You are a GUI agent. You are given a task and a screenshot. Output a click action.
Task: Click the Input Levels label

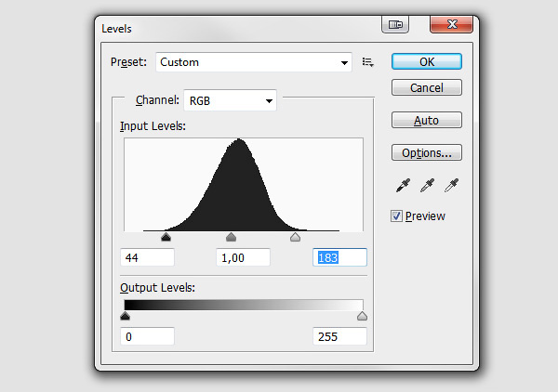(153, 126)
